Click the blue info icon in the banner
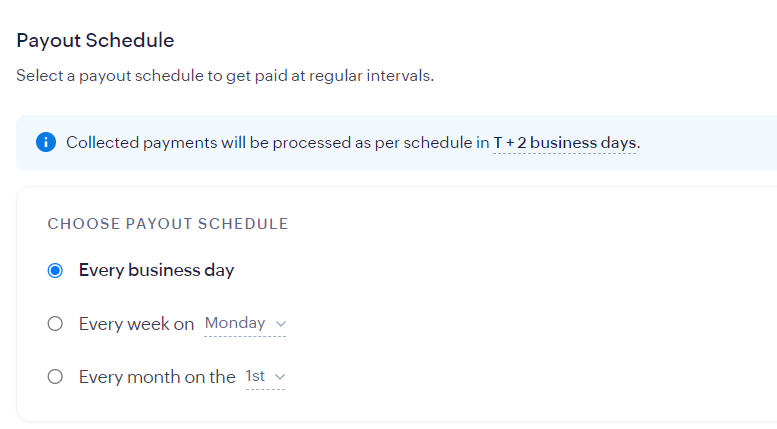 click(x=46, y=142)
